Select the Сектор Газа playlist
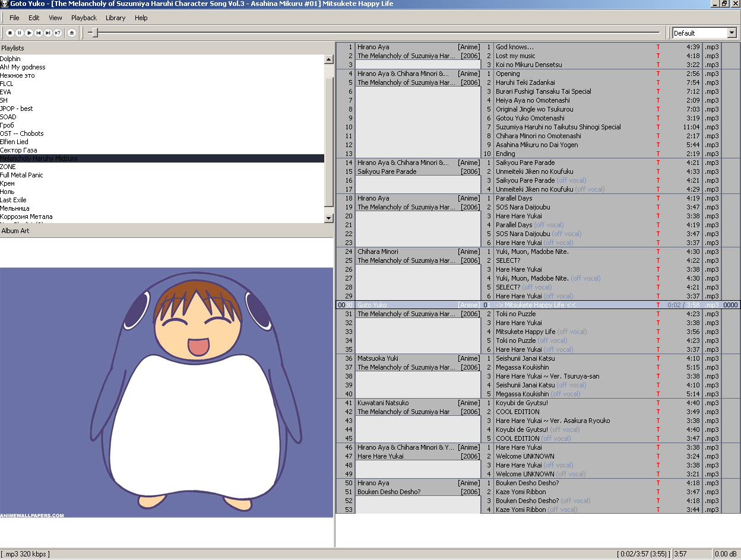Image resolution: width=741 pixels, height=560 pixels. [162, 150]
